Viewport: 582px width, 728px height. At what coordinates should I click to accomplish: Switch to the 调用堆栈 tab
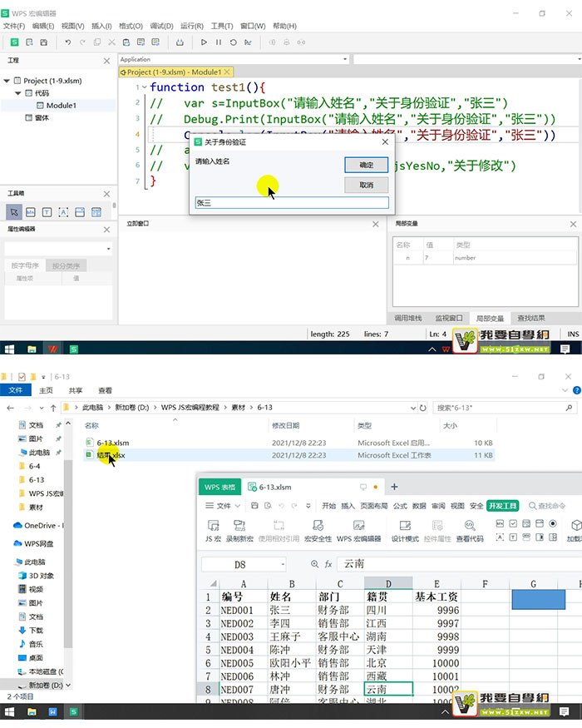[408, 318]
